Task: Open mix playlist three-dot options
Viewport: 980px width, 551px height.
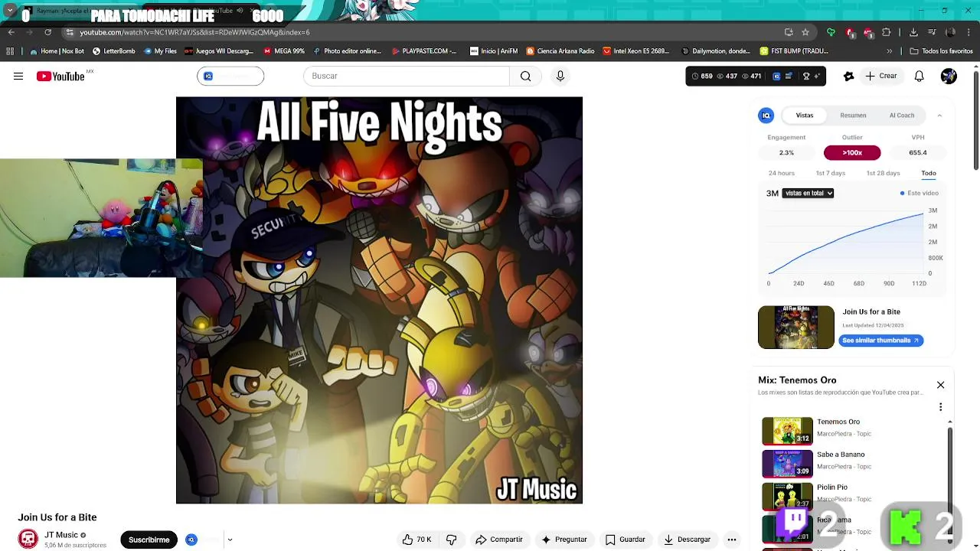Action: [x=941, y=407]
